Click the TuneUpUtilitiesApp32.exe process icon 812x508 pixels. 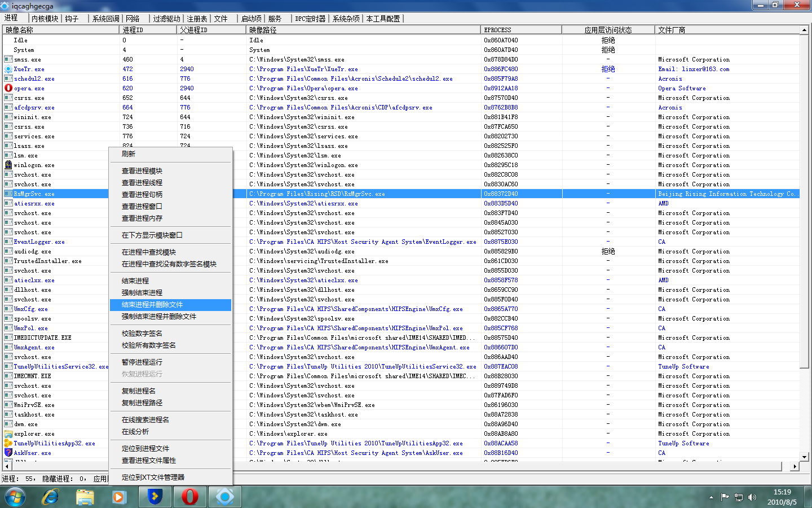(8, 444)
